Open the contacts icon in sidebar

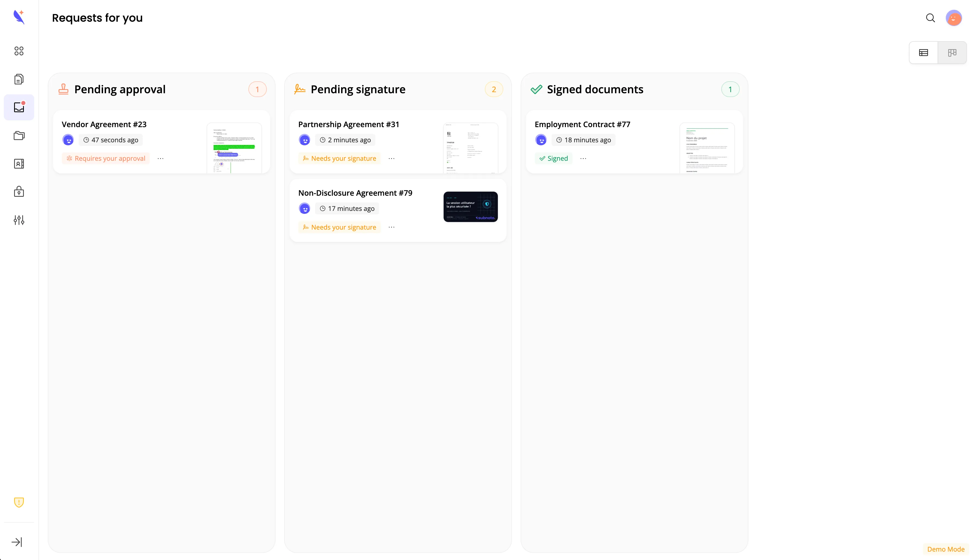point(19,163)
